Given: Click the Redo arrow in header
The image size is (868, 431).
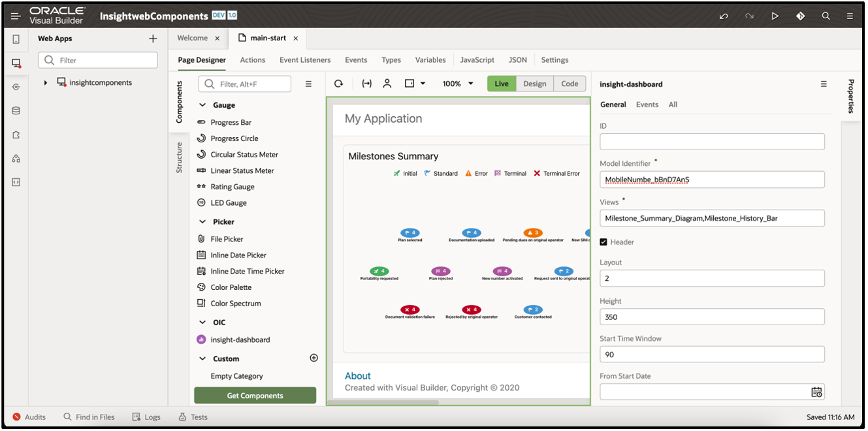Looking at the screenshot, I should [x=749, y=16].
